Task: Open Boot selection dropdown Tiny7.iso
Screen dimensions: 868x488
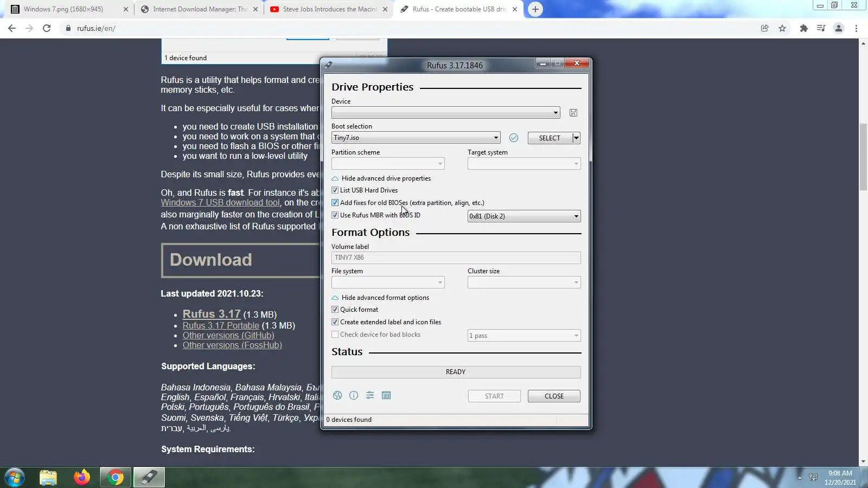Action: 416,138
